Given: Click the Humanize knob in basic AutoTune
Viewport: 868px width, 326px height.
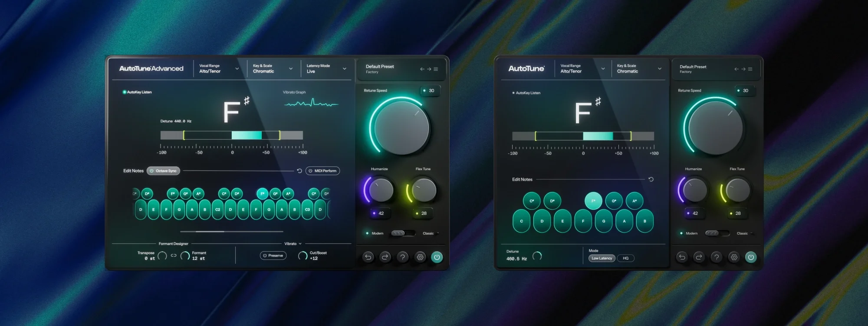Looking at the screenshot, I should point(695,190).
